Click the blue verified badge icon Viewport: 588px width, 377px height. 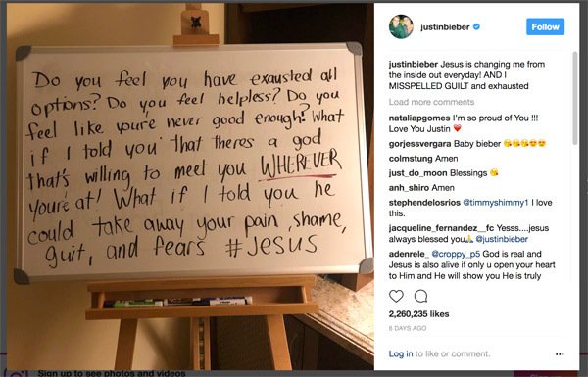[x=476, y=26]
